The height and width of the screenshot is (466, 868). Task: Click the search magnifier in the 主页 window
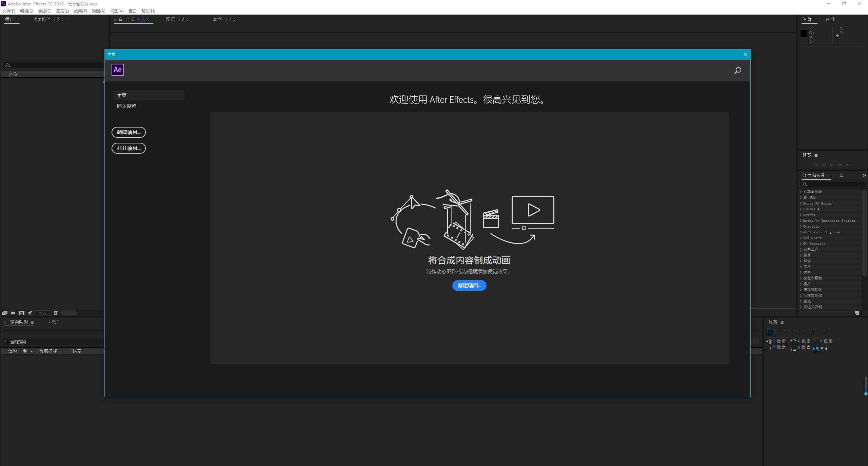737,70
